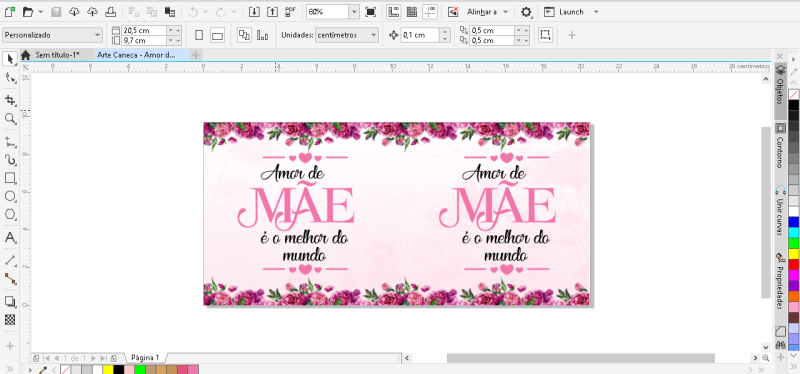Open the Contorno docker tab
Viewport: 800px width, 374px height.
click(780, 146)
